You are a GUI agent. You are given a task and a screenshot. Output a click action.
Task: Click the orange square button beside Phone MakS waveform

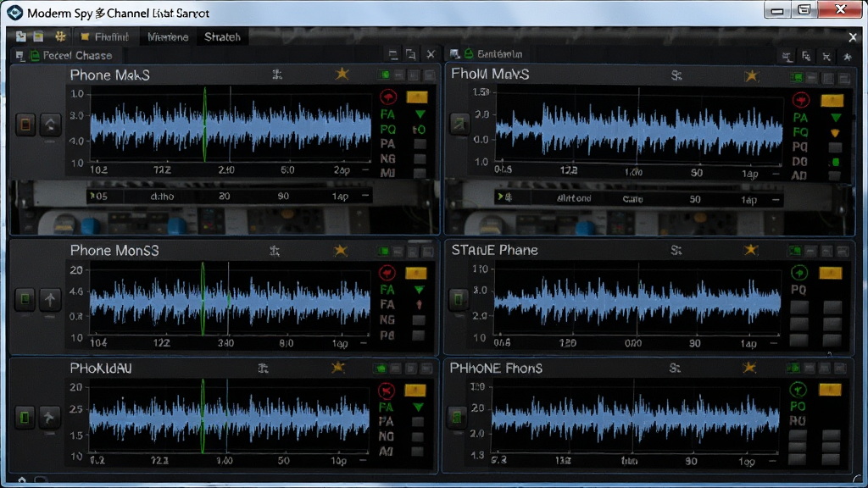pos(25,124)
